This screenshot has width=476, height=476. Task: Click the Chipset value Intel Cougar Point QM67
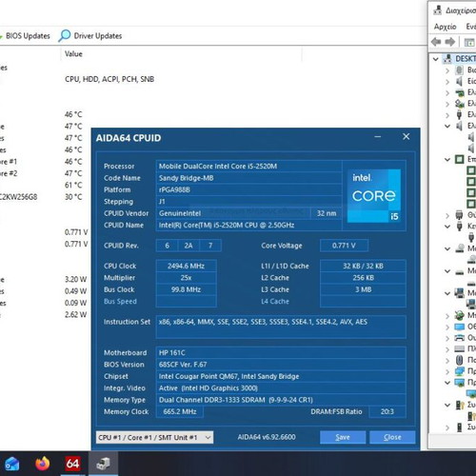(281, 376)
